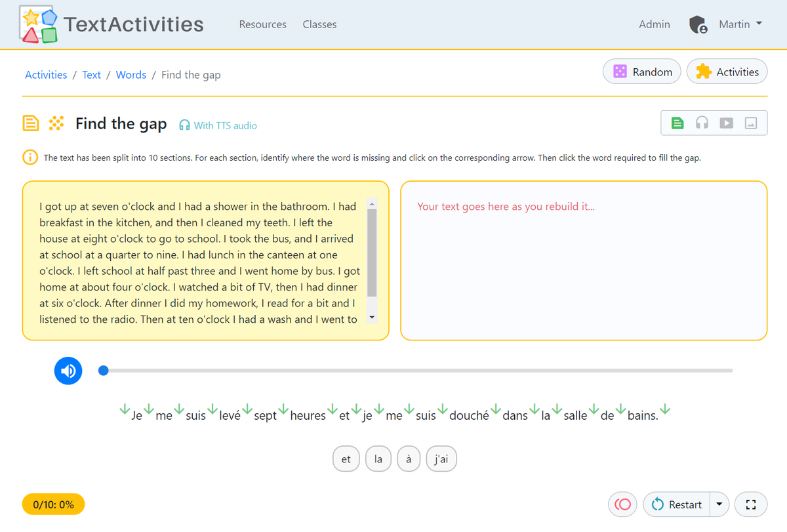Click the Restart button
The image size is (787, 532).
(677, 504)
